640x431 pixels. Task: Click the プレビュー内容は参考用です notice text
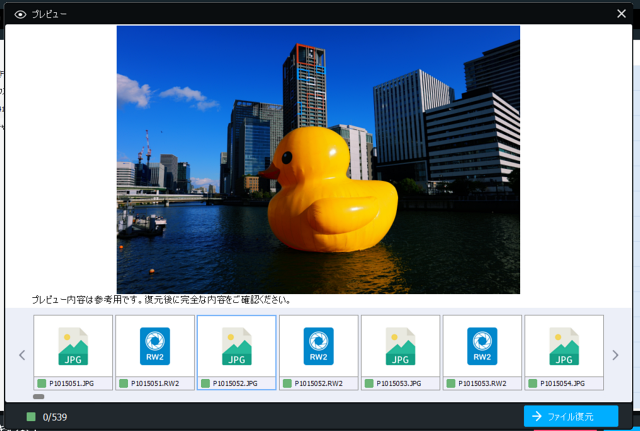[162, 300]
